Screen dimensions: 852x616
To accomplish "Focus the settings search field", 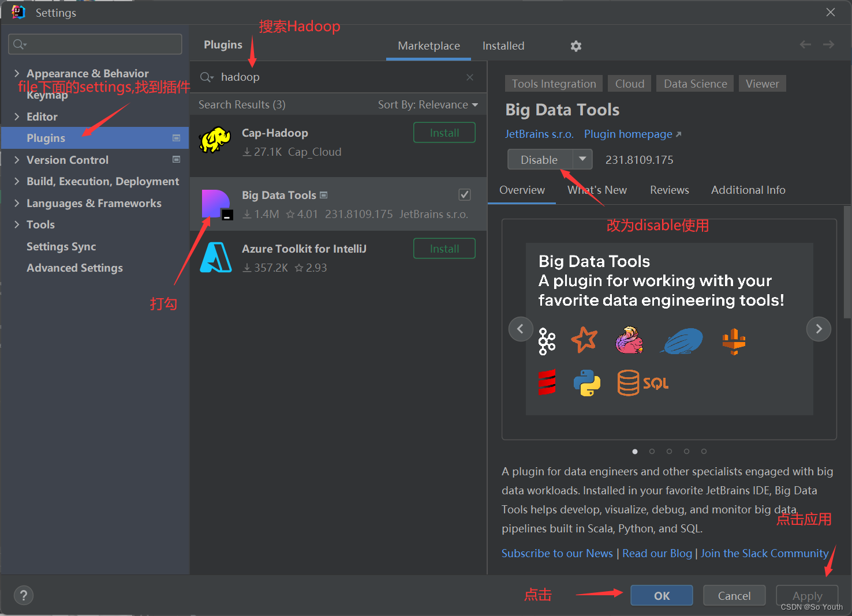I will point(95,44).
